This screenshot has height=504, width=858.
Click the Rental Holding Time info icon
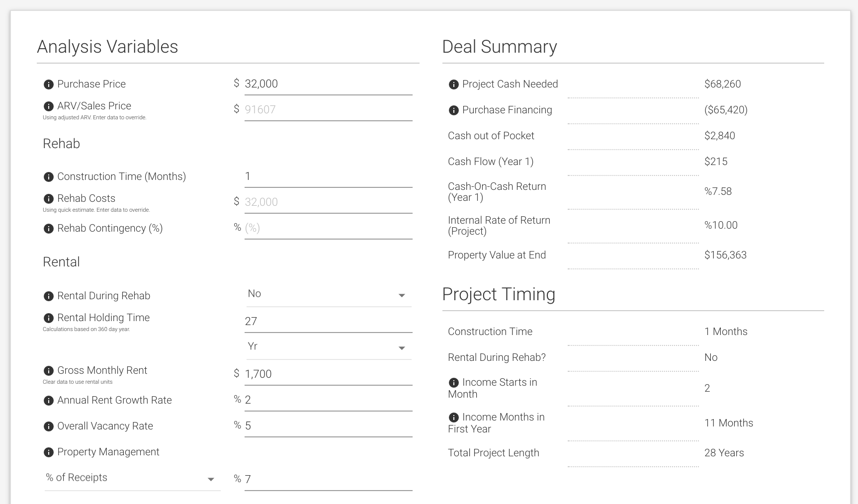click(x=49, y=318)
